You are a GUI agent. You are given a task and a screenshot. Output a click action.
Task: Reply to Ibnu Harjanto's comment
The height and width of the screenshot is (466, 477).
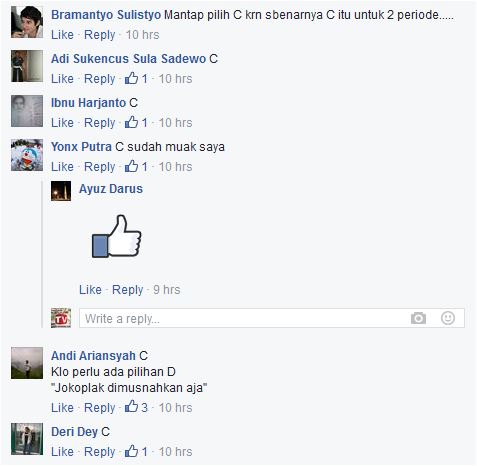pyautogui.click(x=99, y=123)
